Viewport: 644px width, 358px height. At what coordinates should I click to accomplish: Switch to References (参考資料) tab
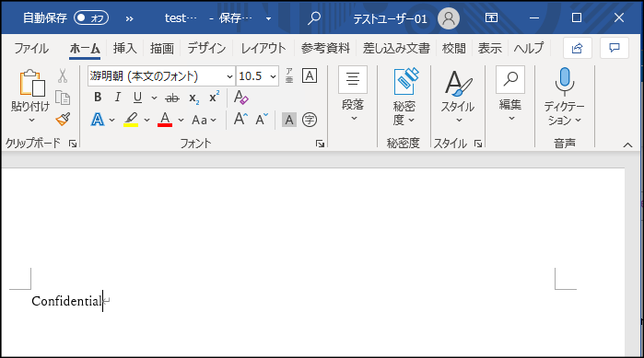325,49
